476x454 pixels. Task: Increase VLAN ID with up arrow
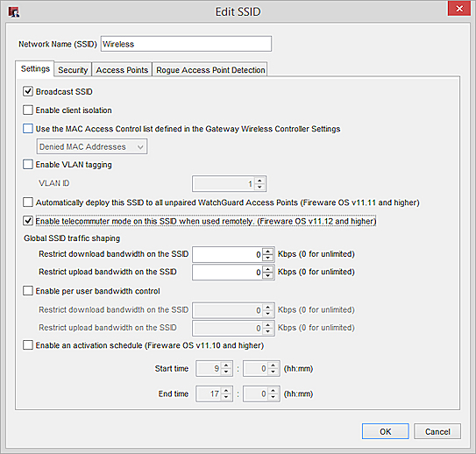259,181
